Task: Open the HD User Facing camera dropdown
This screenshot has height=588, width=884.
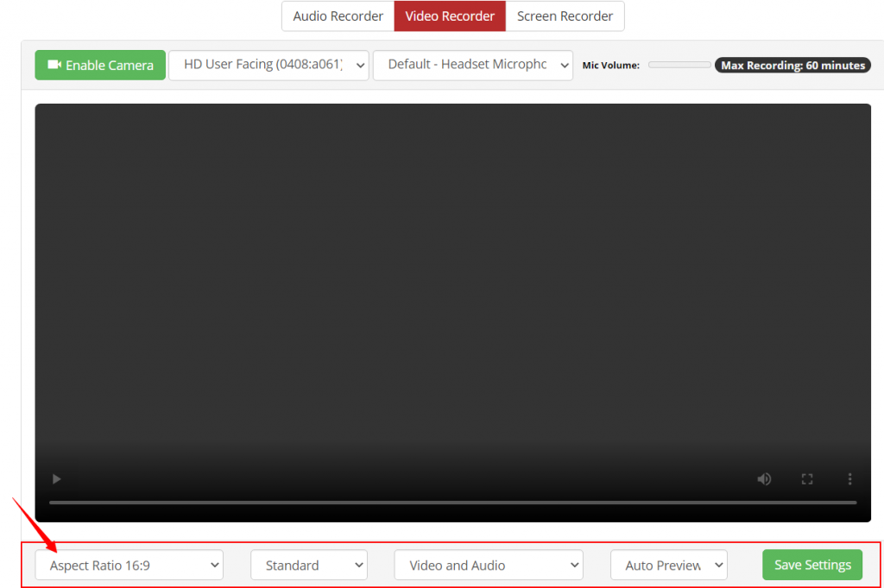Action: pos(269,66)
